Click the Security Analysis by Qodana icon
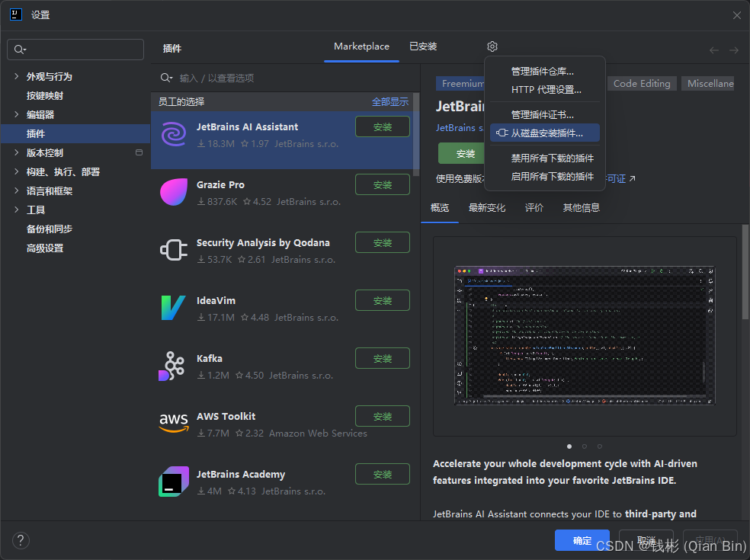750x560 pixels. point(174,250)
